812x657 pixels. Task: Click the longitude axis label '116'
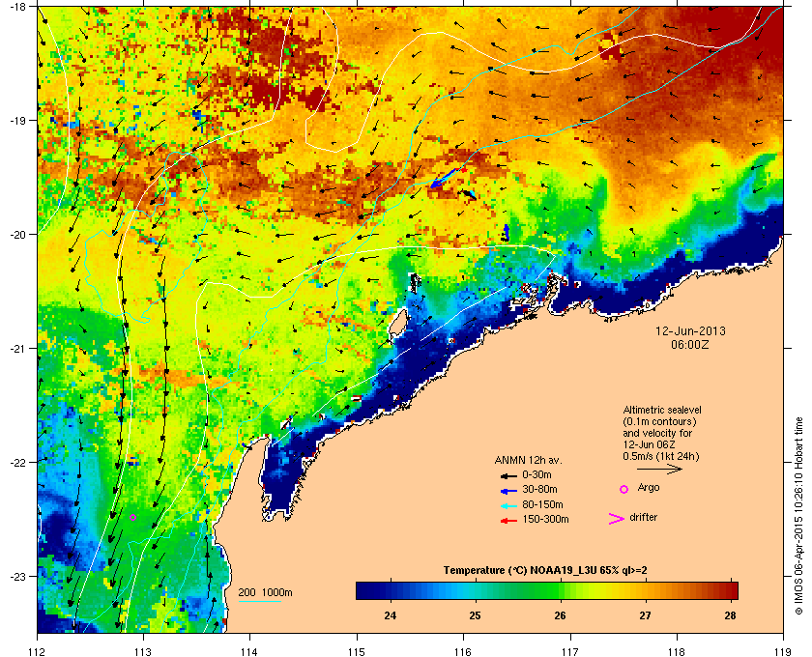(463, 652)
